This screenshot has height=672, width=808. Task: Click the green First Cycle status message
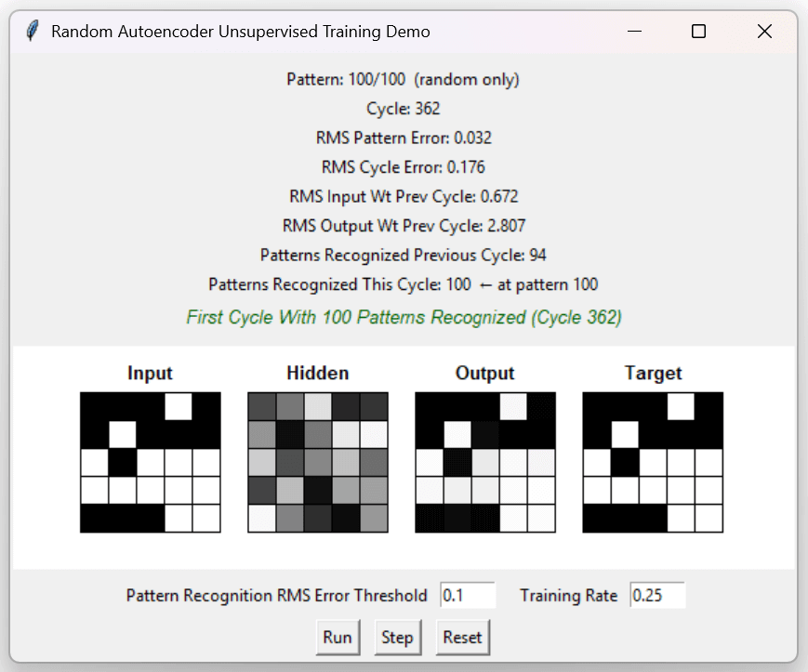click(404, 317)
